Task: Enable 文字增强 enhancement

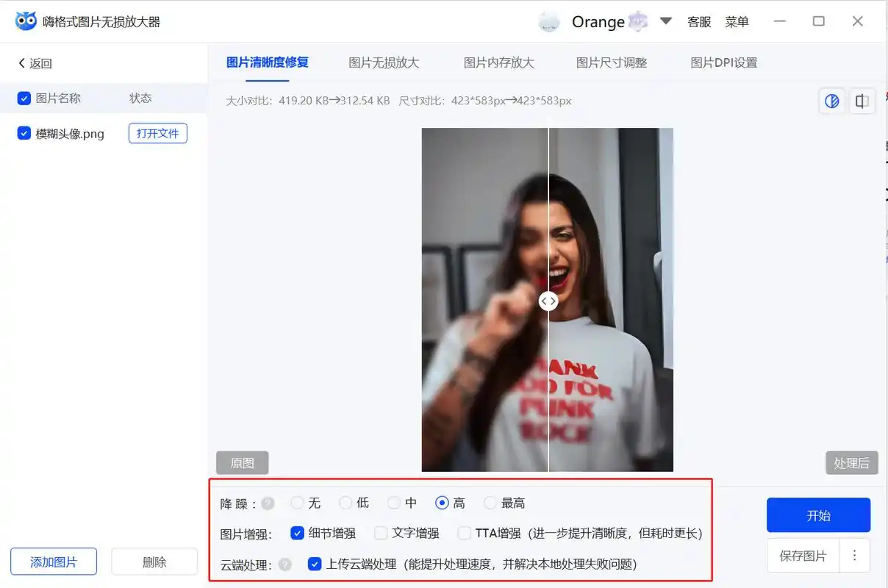Action: click(380, 533)
